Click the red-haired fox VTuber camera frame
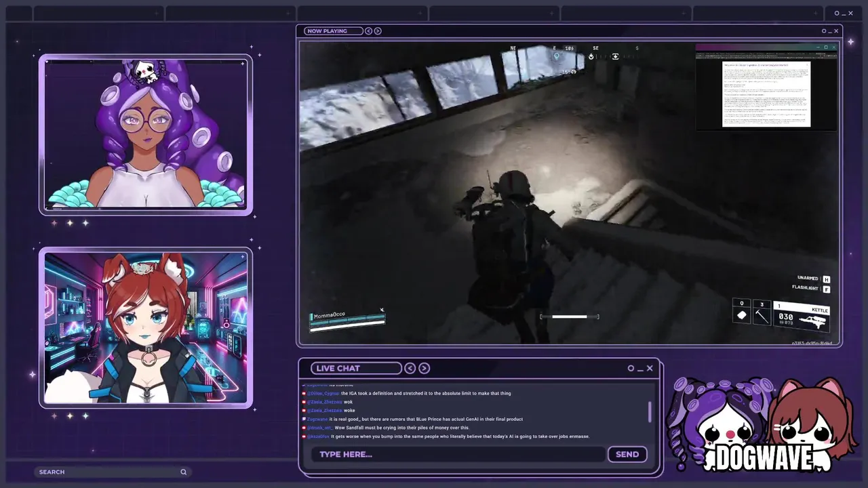 [x=146, y=328]
